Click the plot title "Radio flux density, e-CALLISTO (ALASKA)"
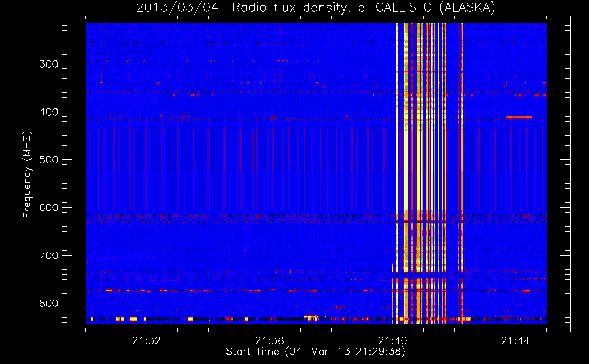The height and width of the screenshot is (364, 589). (x=363, y=8)
